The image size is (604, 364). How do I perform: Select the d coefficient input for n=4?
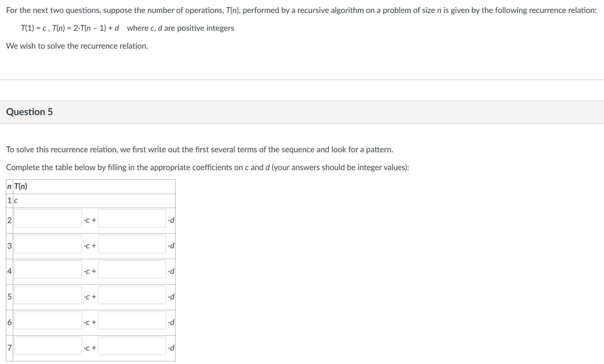click(x=132, y=269)
